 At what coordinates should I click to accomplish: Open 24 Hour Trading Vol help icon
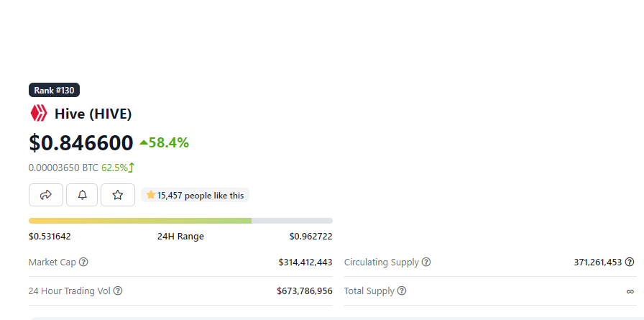118,291
